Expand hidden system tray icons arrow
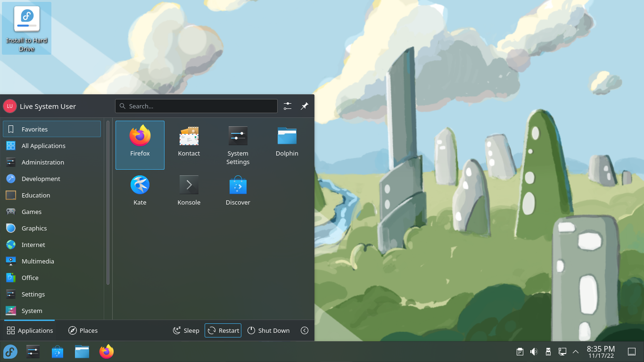This screenshot has width=644, height=362. (576, 352)
